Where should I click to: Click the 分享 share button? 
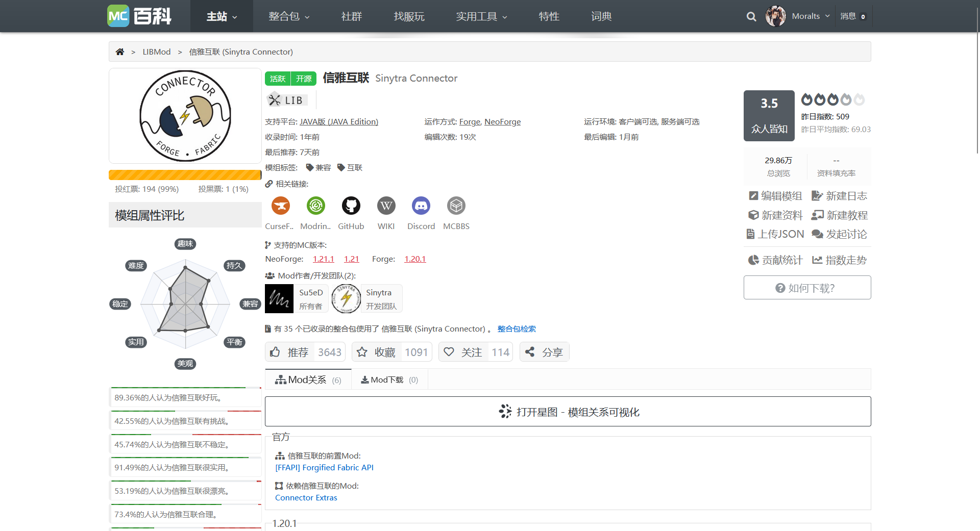pos(545,352)
